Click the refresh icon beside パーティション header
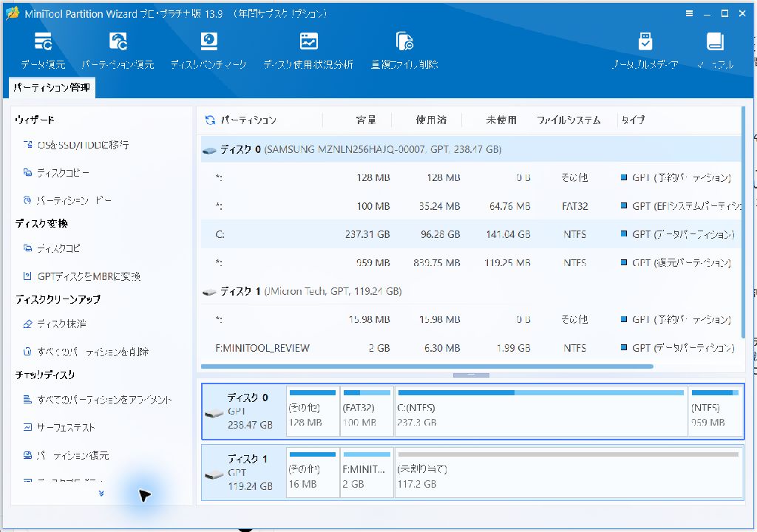Image resolution: width=757 pixels, height=532 pixels. click(210, 120)
